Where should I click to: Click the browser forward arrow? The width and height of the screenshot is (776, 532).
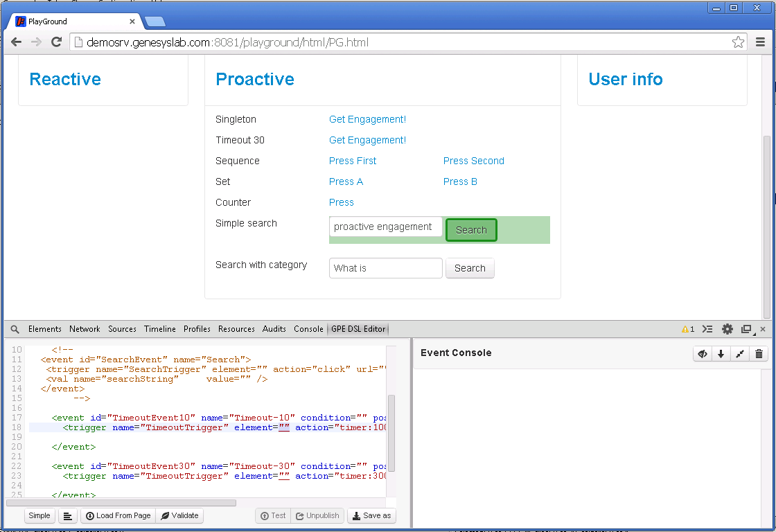[x=36, y=42]
